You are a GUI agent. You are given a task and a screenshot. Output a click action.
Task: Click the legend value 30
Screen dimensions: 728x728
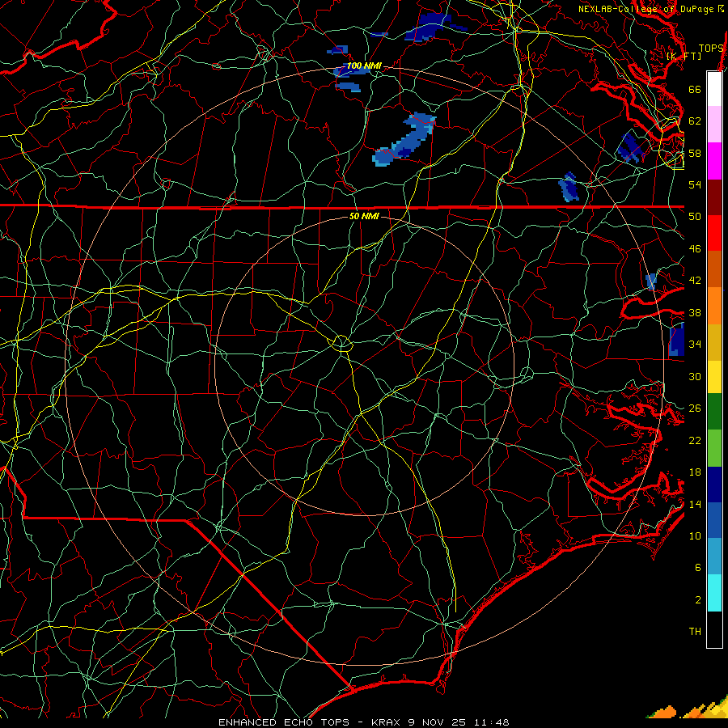pos(695,376)
